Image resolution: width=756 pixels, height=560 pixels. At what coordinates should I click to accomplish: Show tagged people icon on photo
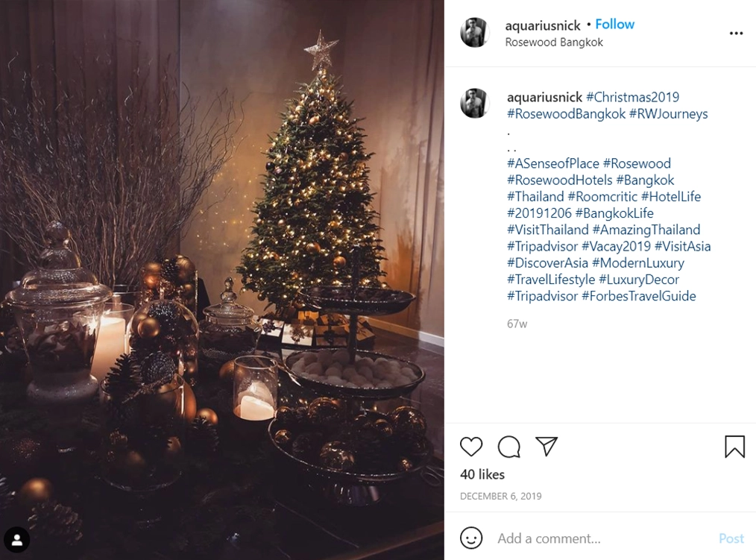17,540
